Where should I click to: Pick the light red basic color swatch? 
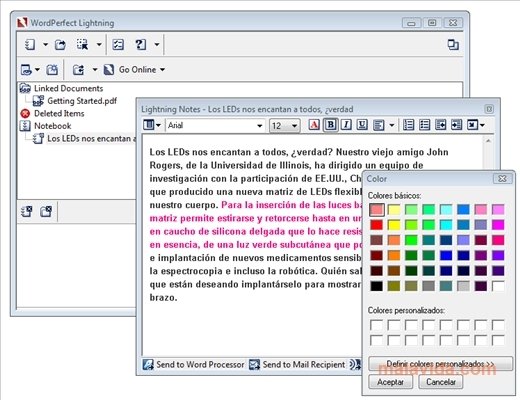(377, 210)
